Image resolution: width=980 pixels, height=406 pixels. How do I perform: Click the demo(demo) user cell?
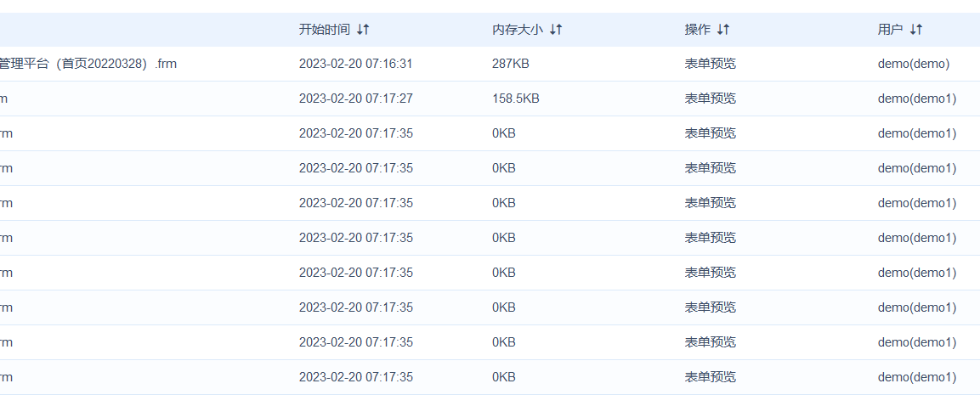914,64
